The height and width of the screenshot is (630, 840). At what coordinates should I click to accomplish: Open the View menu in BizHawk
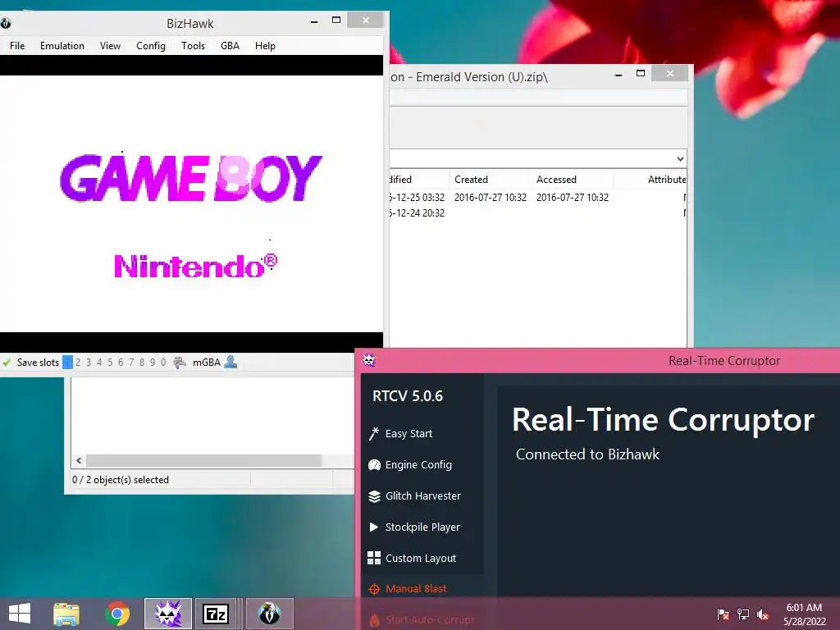pos(110,46)
